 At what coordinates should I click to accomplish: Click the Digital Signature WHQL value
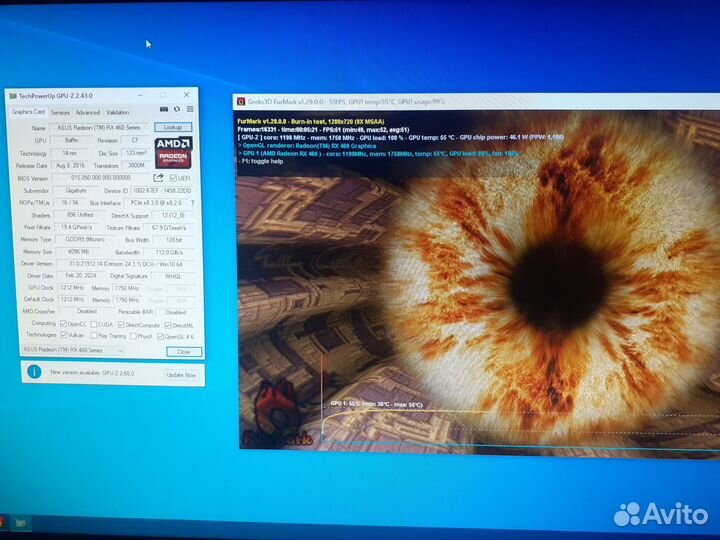(x=173, y=276)
